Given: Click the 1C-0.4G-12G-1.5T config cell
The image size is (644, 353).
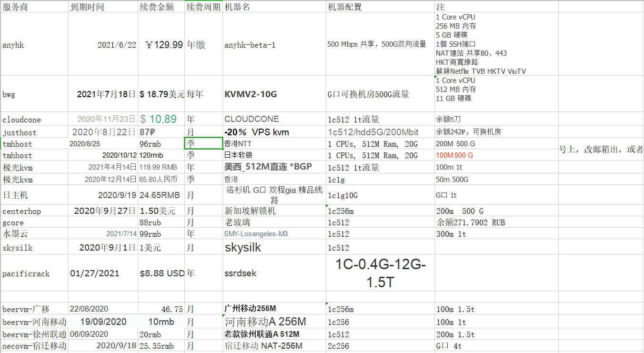Looking at the screenshot, I should [380, 273].
